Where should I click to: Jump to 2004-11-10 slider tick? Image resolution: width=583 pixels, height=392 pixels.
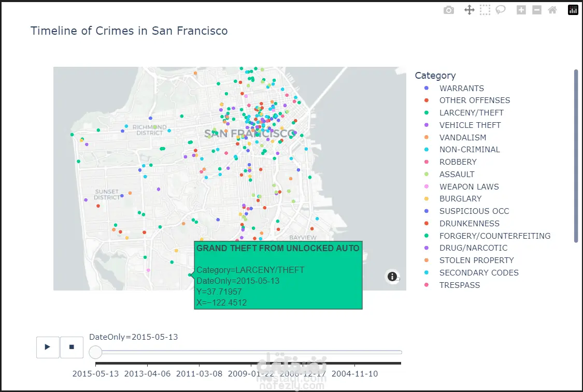[x=354, y=365]
